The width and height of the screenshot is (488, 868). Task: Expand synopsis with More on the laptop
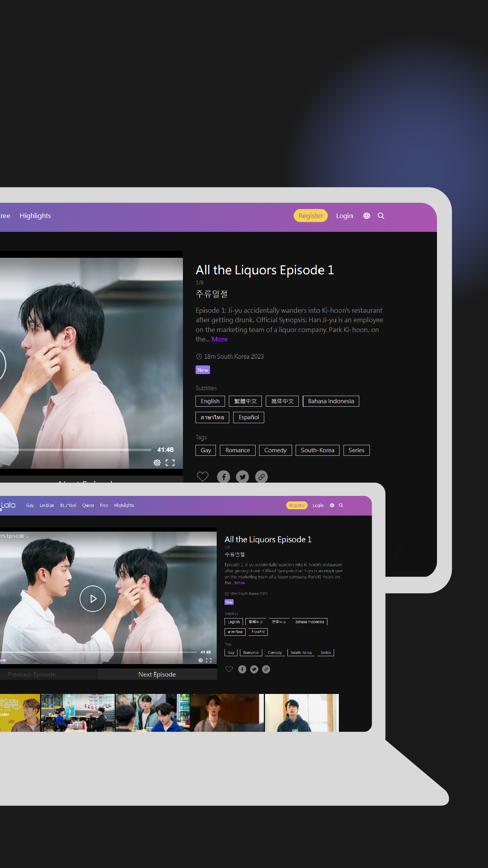point(239,583)
